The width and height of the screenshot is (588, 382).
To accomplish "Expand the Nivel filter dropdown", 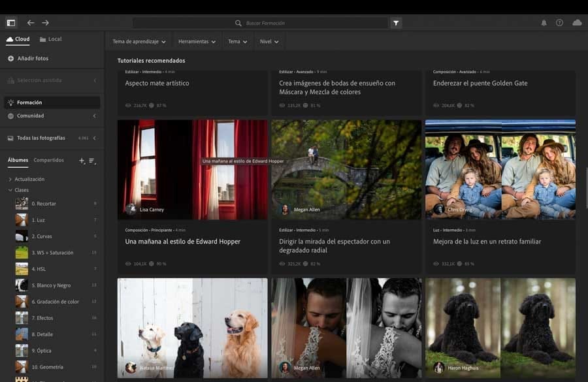I will tap(269, 41).
